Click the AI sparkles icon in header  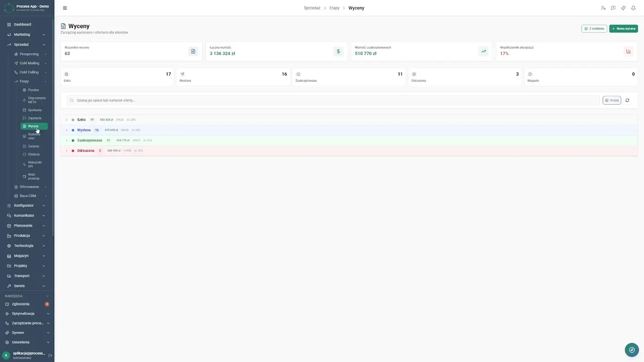(x=623, y=8)
